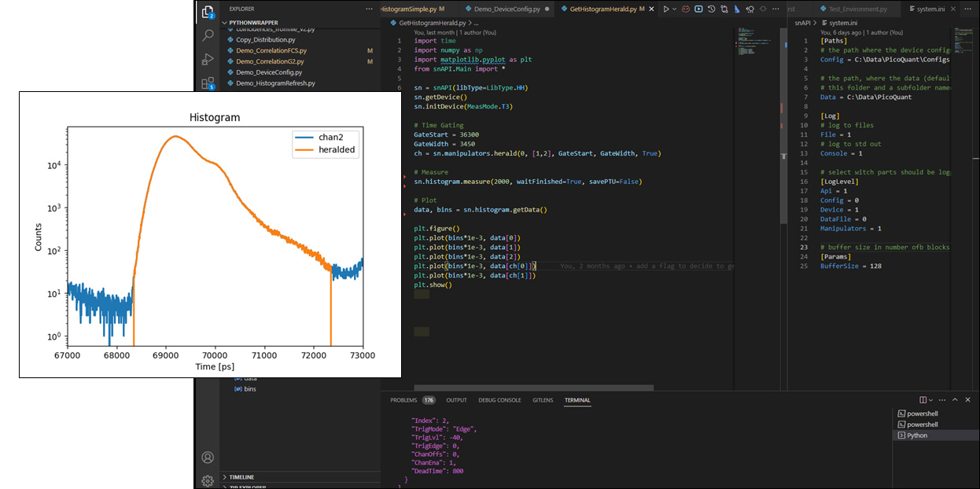
Task: Open the Run and Debug view
Action: 208,59
